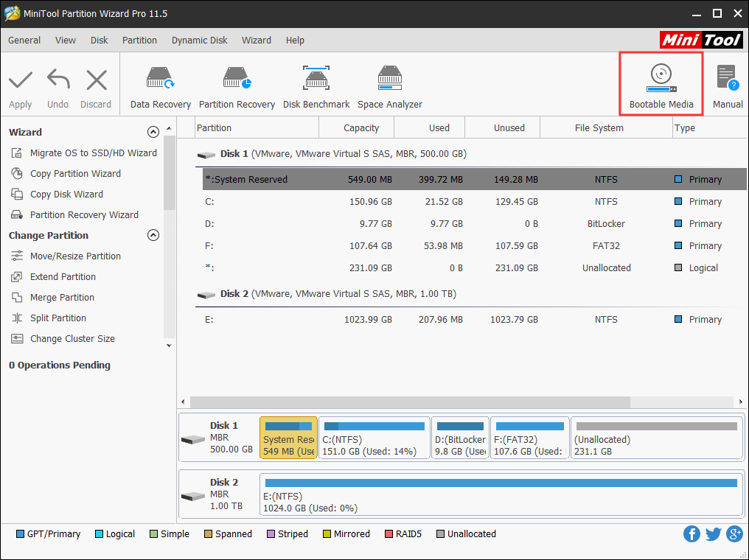Viewport: 749px width, 560px height.
Task: Click the Apply checkmark icon
Action: coord(21,80)
